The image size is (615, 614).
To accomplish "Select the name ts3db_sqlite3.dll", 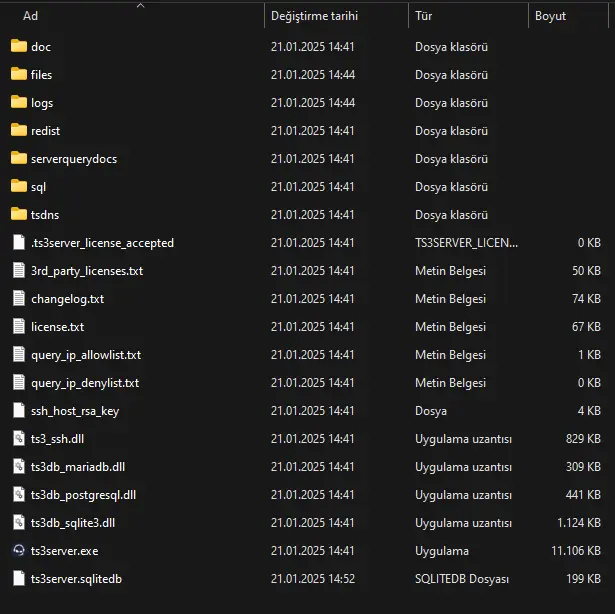I will [x=73, y=523].
